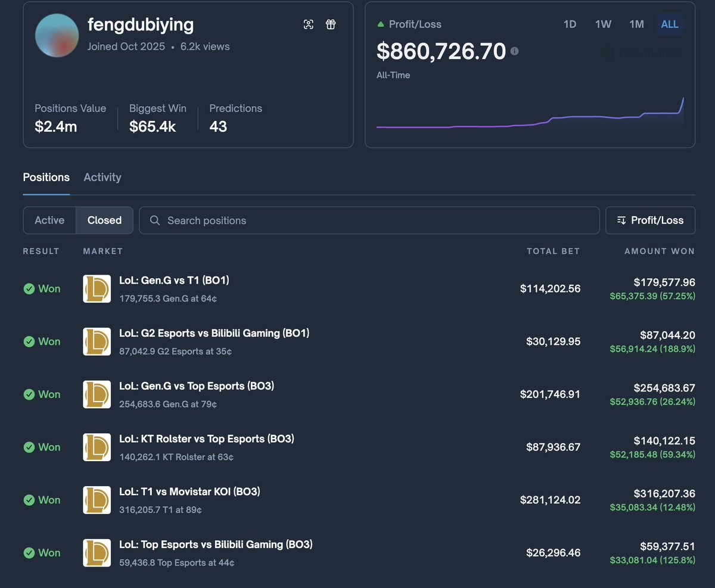Click the Gen.G vs Top Esports league icon
The width and height of the screenshot is (715, 588).
97,394
